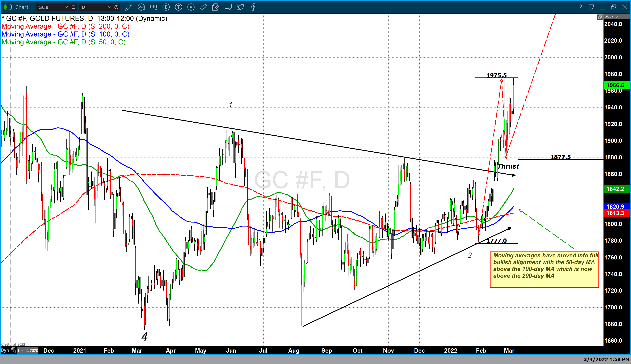Click the circled B toolbar icon

[166, 7]
